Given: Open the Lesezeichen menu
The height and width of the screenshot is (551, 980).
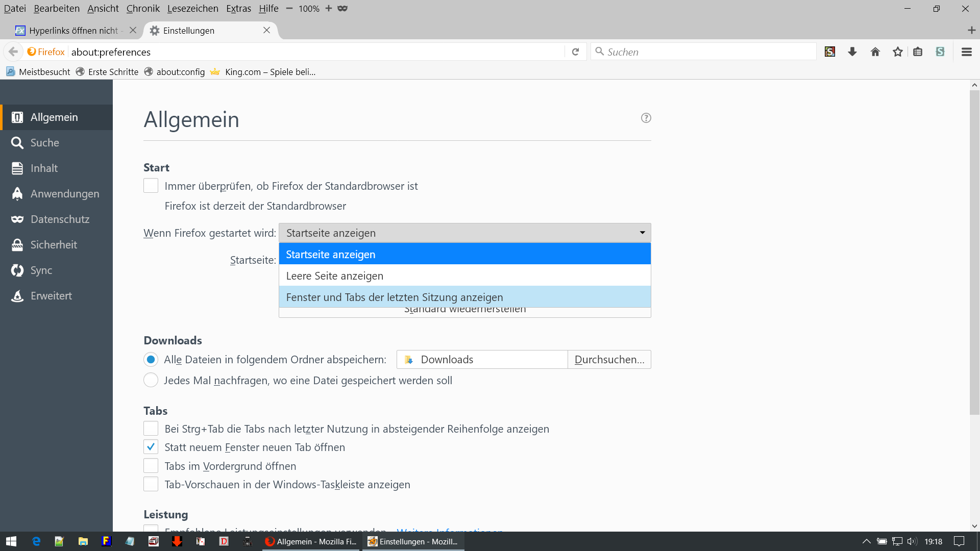Looking at the screenshot, I should [x=192, y=9].
